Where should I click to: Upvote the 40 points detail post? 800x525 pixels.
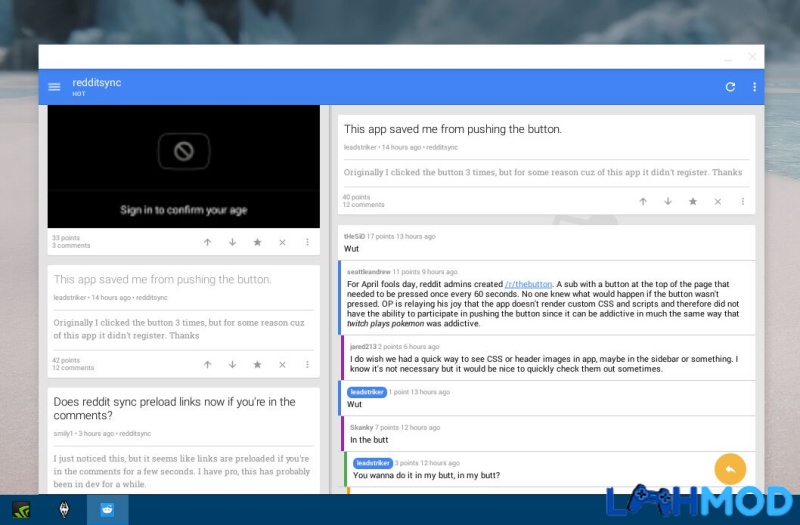643,201
